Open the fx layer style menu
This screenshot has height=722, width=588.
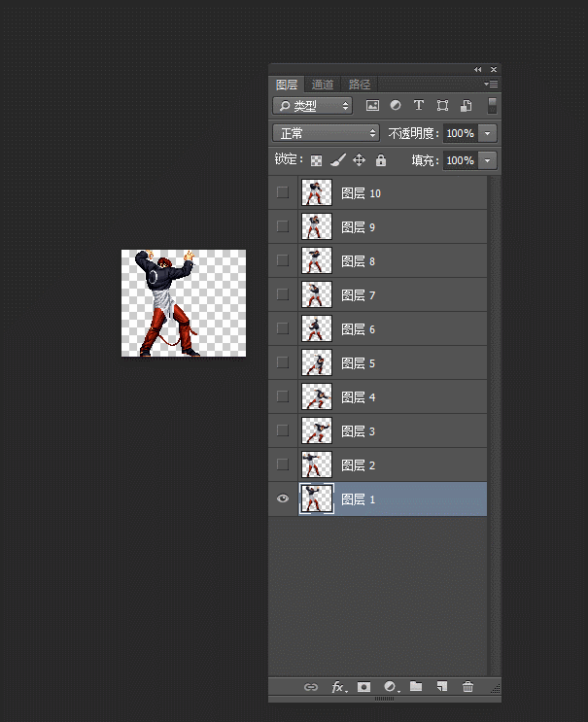pyautogui.click(x=339, y=687)
